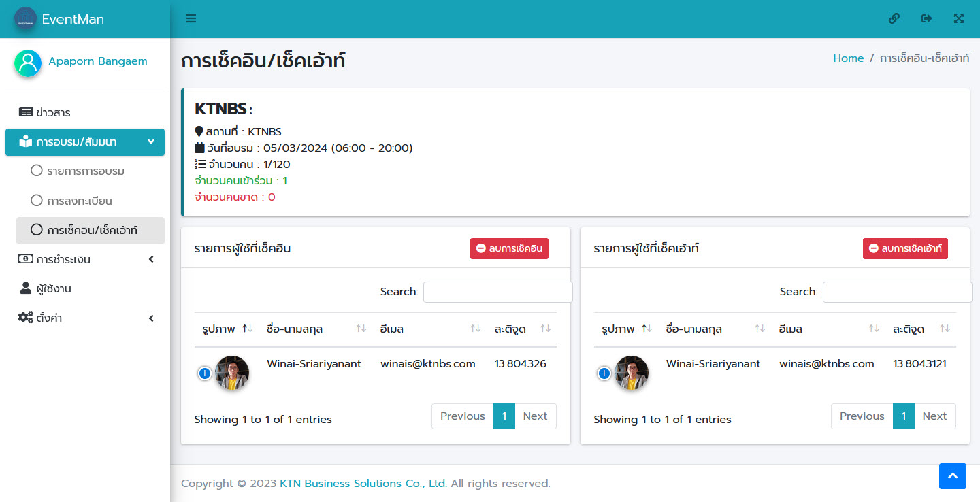Click the scroll-to-top arrow button

952,476
